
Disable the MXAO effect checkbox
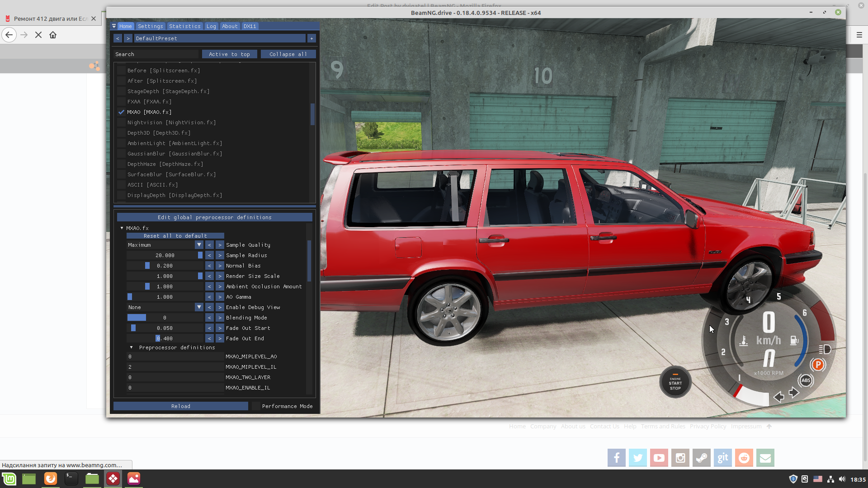point(121,112)
